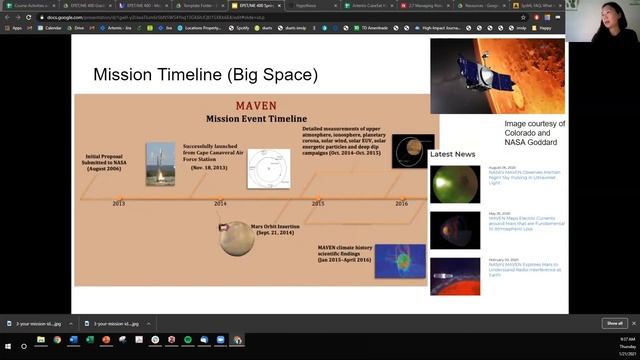
Task: Switch to the Resources Google Drive tab
Action: [x=481, y=6]
